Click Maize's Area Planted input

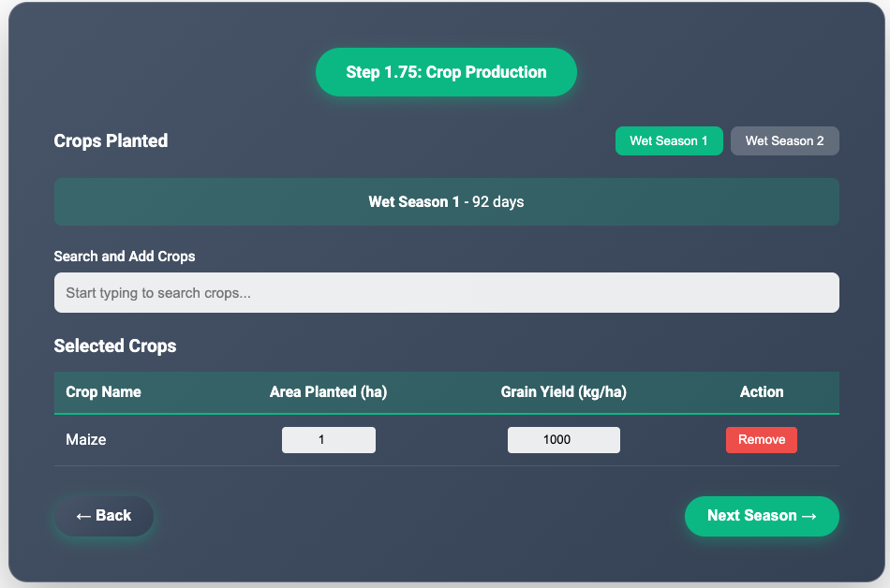[329, 440]
